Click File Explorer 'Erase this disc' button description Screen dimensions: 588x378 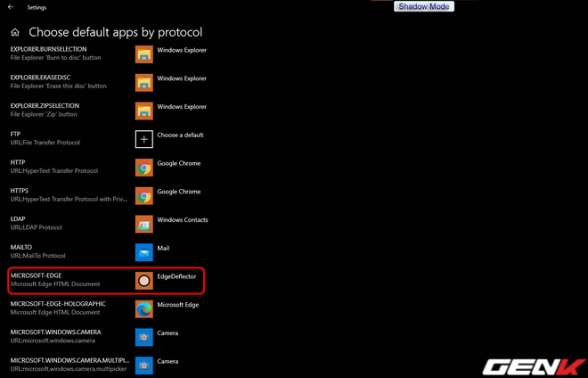coord(59,86)
